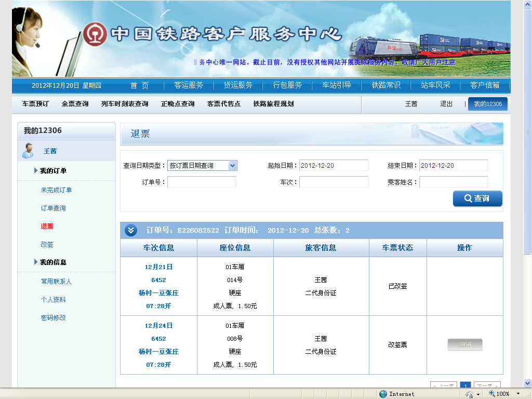Click the 退票 refund button for the 12月24日 ticket
Viewport: 532px width, 399px height.
(465, 345)
